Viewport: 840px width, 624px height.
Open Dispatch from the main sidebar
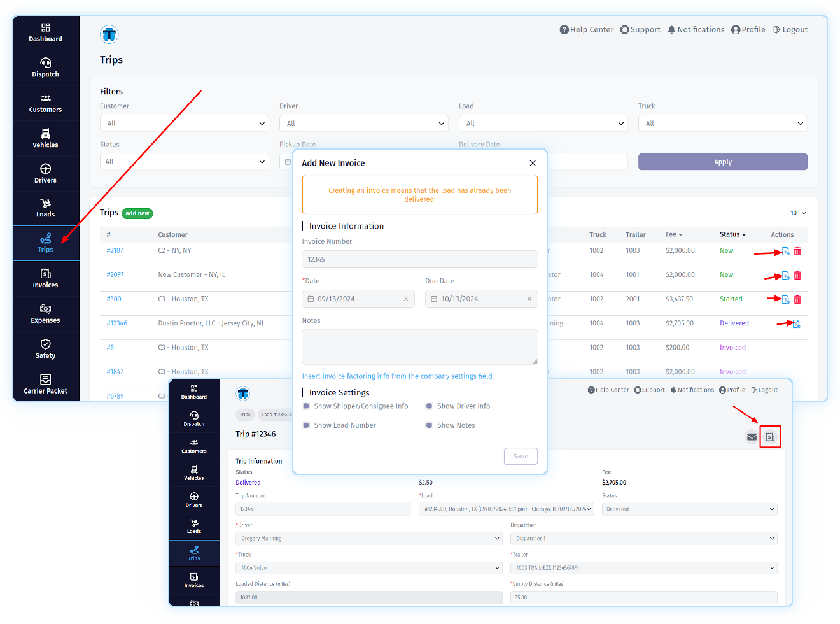pyautogui.click(x=46, y=67)
